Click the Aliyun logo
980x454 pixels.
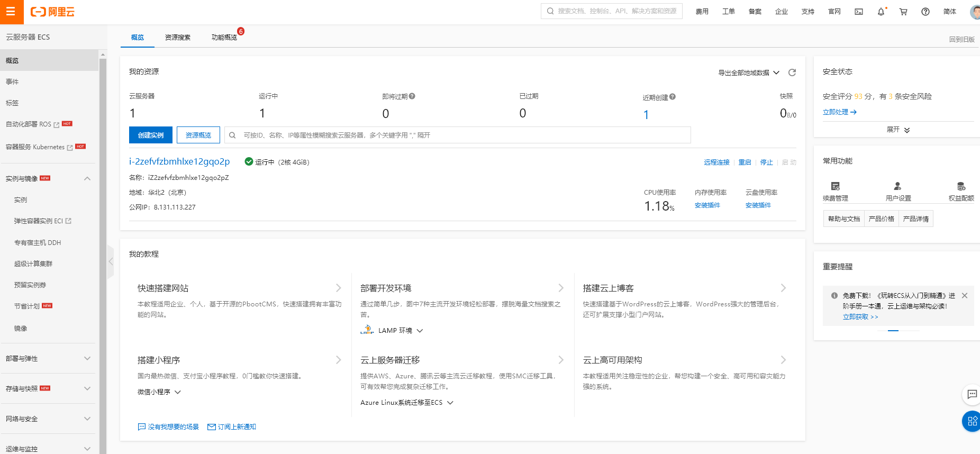[x=52, y=12]
